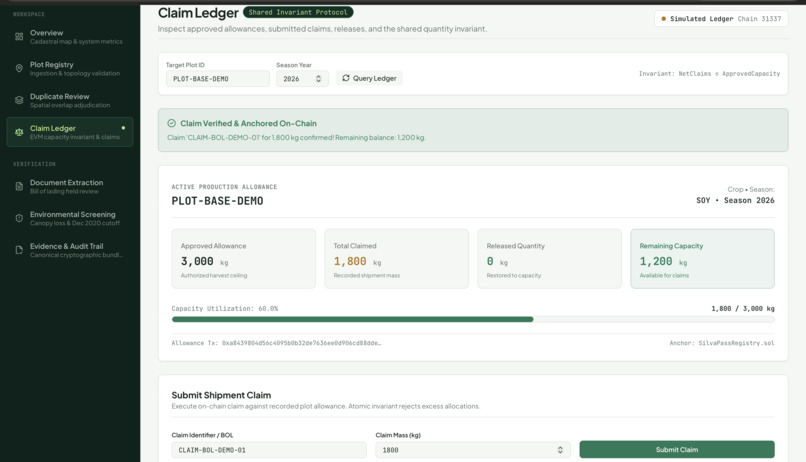Click the green active dot beside Claim Ledger

coord(123,128)
